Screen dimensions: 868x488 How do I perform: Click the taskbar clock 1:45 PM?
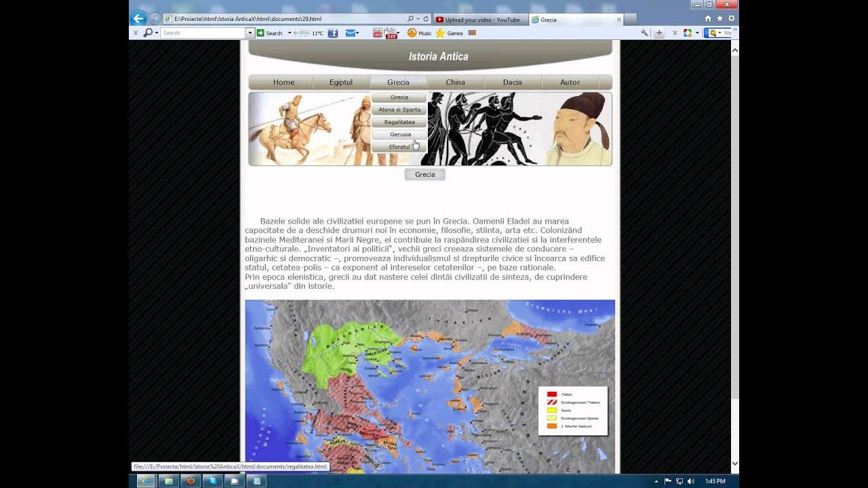715,481
